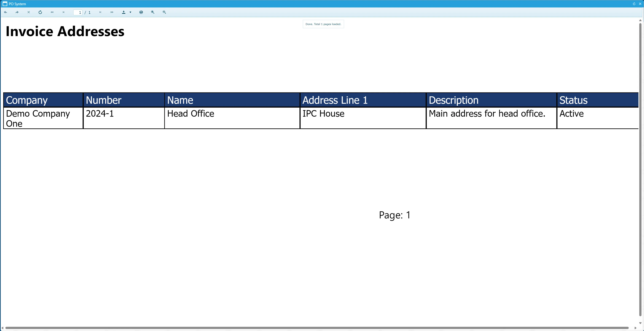
Task: Go to the previous page with the bar-left arrow icon
Action: (x=63, y=12)
